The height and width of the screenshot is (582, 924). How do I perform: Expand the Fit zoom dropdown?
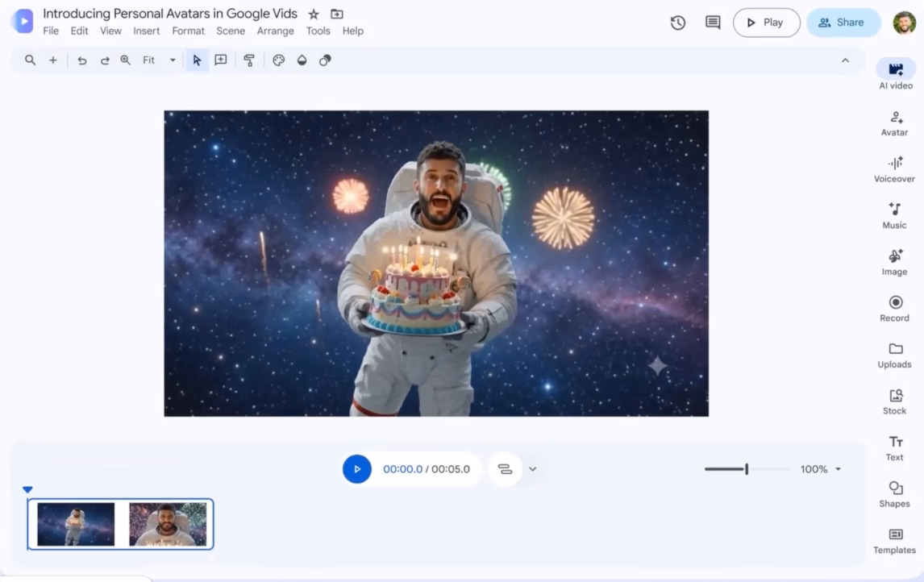coord(173,60)
